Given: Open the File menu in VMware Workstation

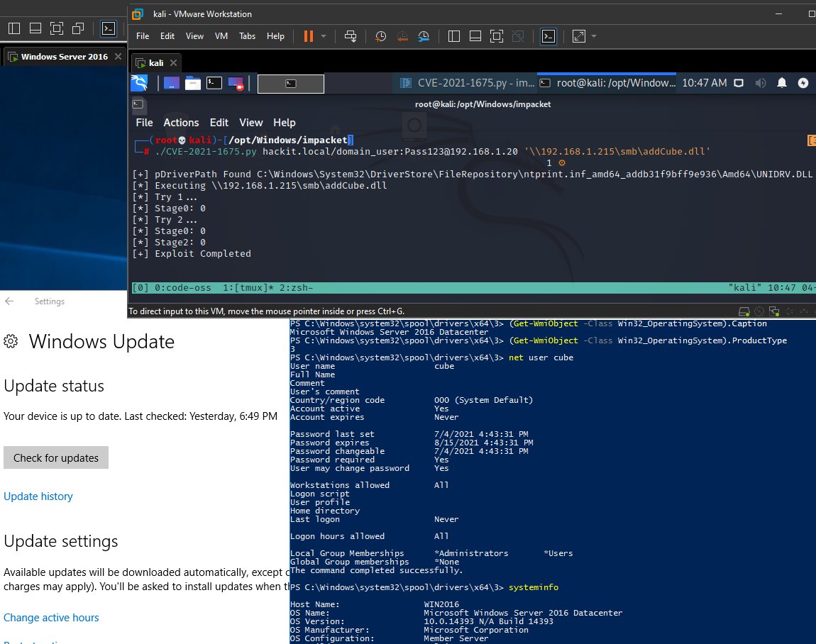Looking at the screenshot, I should click(x=143, y=36).
